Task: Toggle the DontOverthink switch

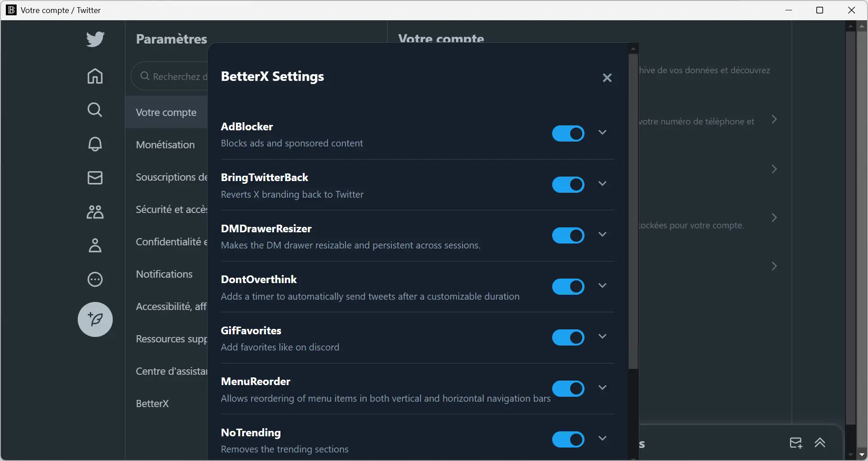Action: (568, 287)
